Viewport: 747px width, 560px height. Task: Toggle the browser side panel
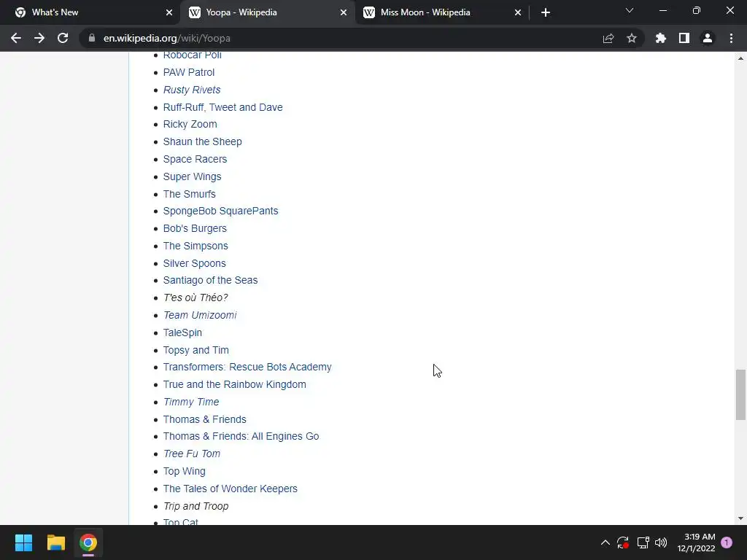pyautogui.click(x=684, y=38)
